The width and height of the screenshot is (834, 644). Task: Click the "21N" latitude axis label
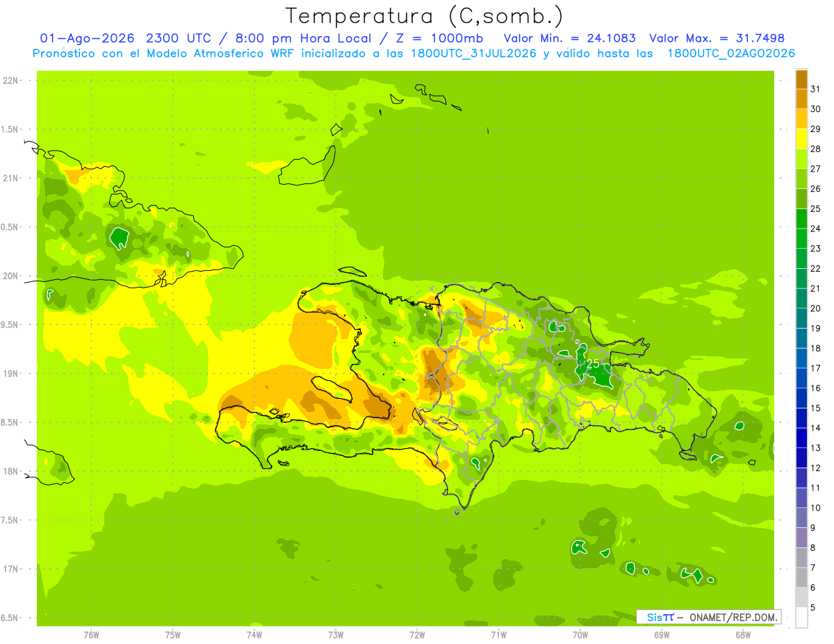(x=11, y=178)
